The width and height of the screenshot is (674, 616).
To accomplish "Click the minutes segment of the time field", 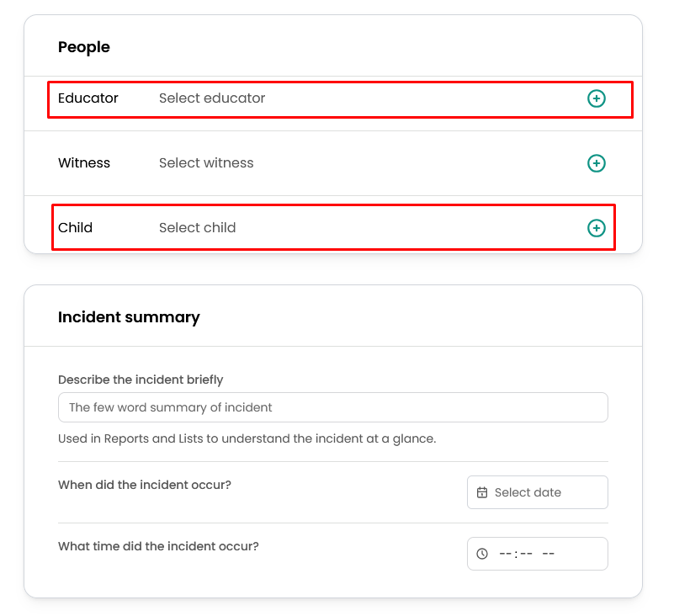I will (x=526, y=554).
